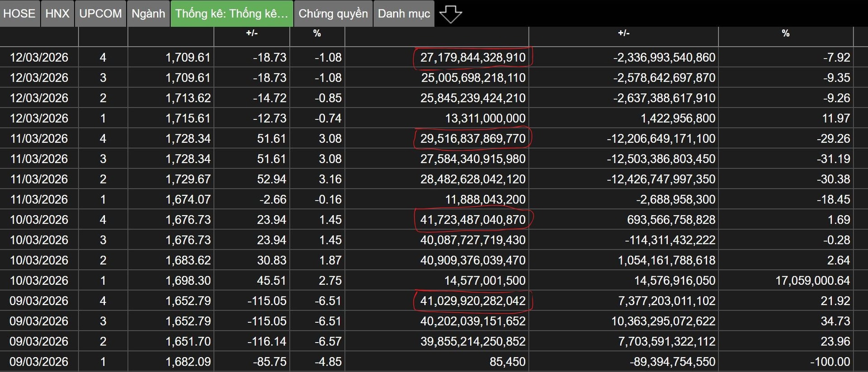This screenshot has width=868, height=372.
Task: Click the change value -116.14
Action: click(267, 341)
